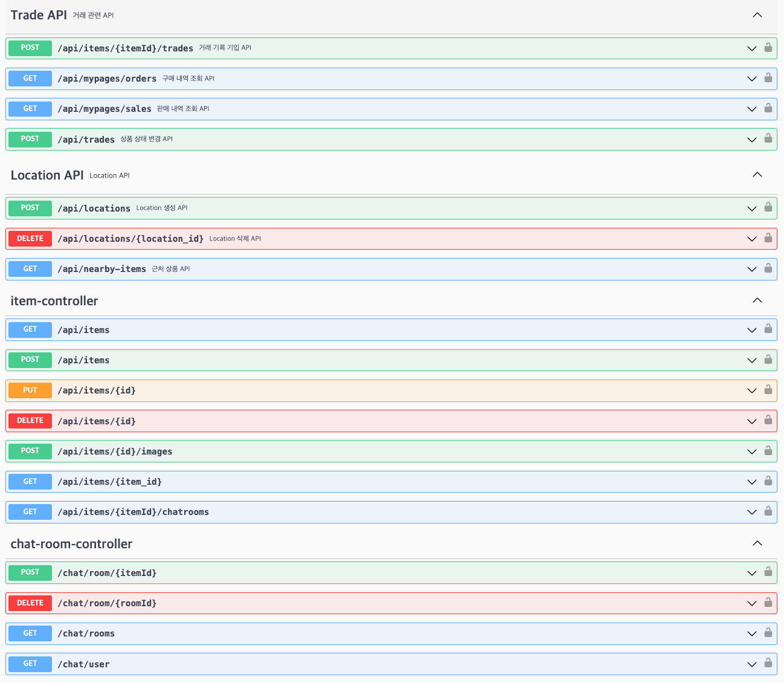Collapse the item-controller section
Image resolution: width=784 pixels, height=683 pixels.
tap(757, 300)
